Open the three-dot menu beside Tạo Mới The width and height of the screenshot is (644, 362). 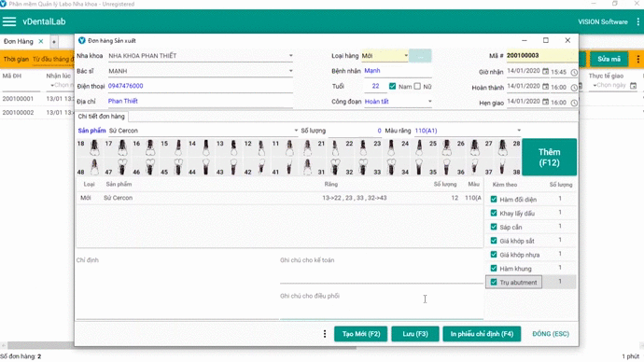pos(325,334)
